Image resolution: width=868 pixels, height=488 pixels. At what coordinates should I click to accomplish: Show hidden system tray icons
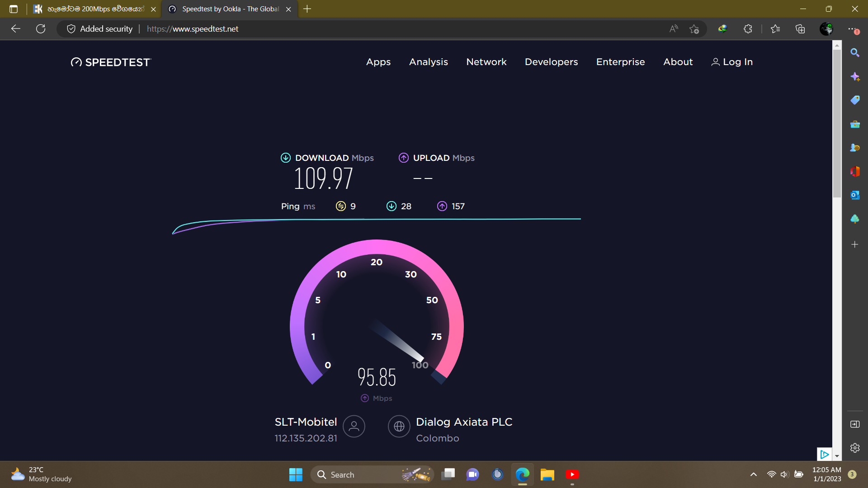(x=753, y=474)
